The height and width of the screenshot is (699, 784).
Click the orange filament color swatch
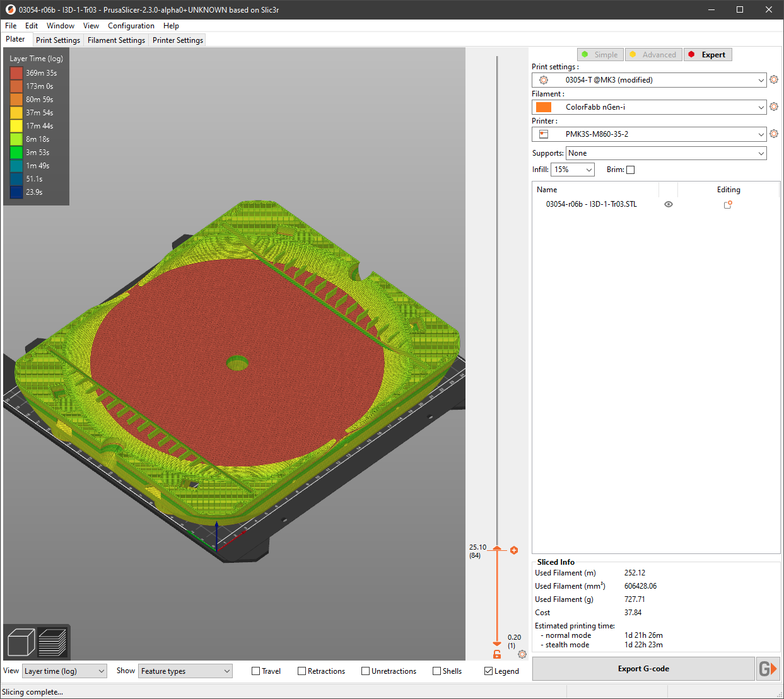point(544,107)
